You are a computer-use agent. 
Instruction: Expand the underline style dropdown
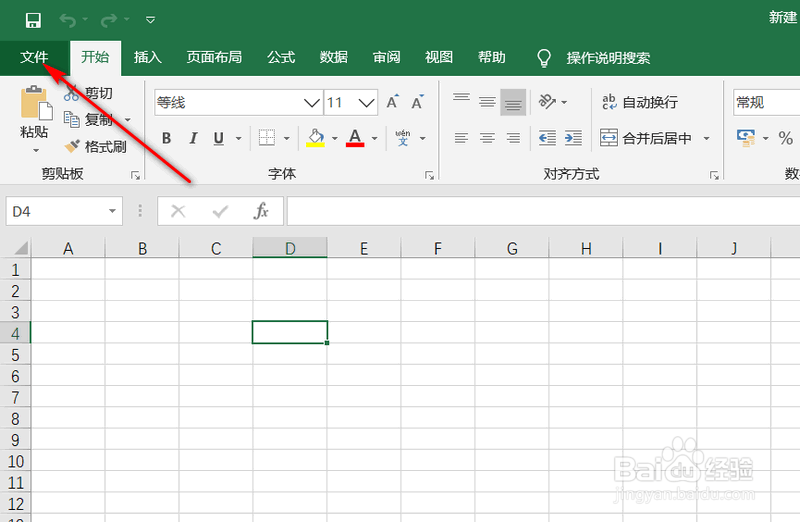pyautogui.click(x=238, y=138)
